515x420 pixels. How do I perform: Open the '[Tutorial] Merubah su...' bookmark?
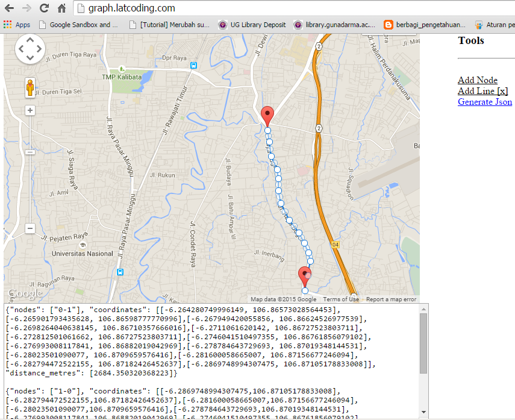pos(169,25)
